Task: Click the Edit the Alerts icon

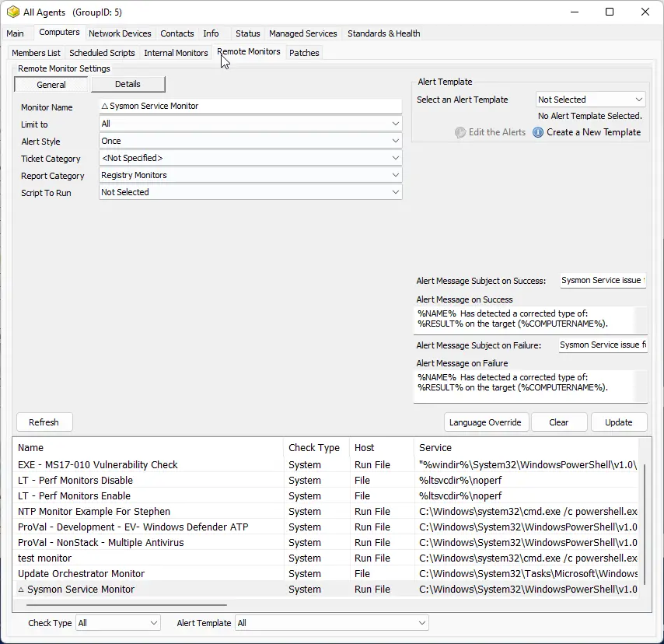Action: [460, 133]
